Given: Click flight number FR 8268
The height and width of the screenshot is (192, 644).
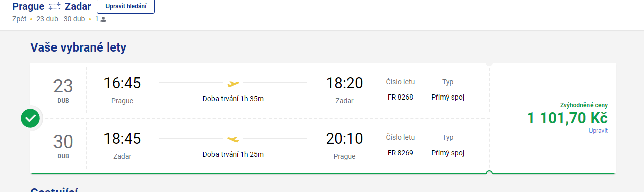Looking at the screenshot, I should click(x=400, y=97).
